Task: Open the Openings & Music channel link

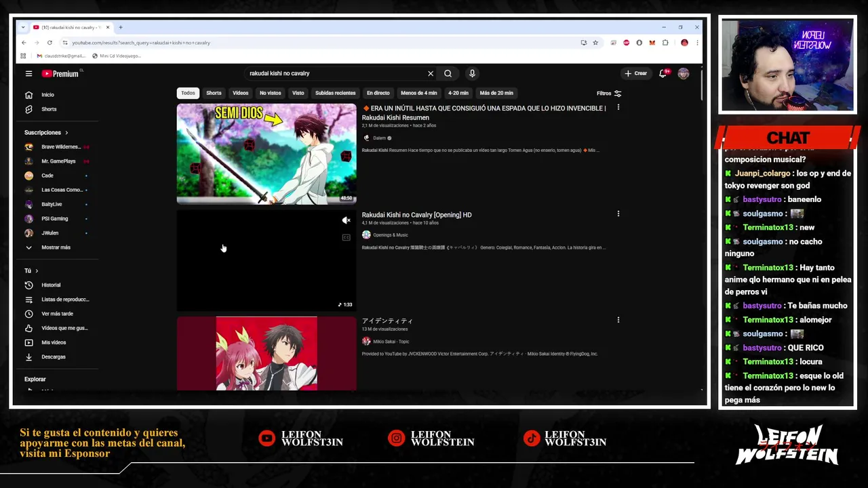Action: click(390, 235)
